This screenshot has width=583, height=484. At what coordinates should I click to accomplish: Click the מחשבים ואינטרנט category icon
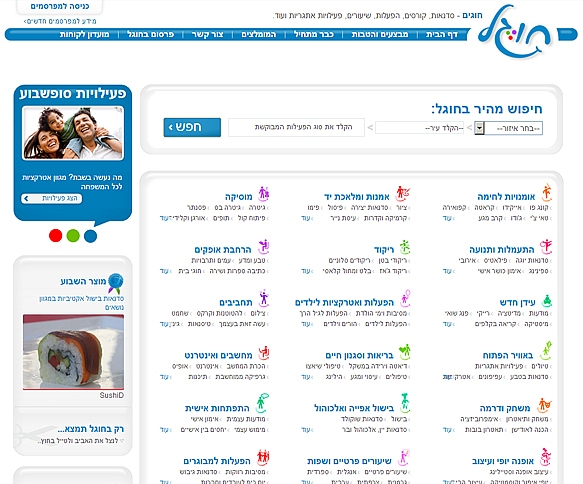tap(264, 352)
